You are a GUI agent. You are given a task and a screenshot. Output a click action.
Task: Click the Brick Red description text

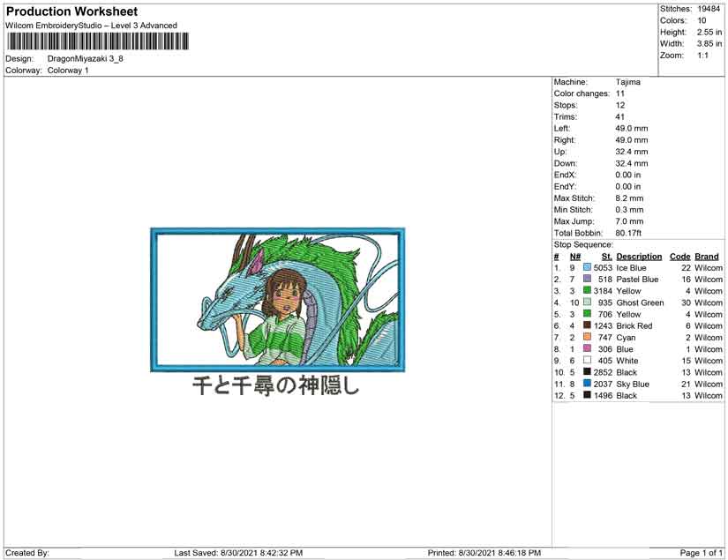point(634,326)
